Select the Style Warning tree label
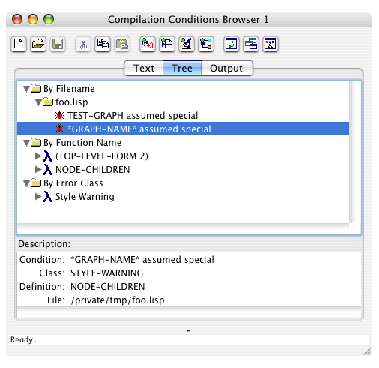Viewport: 379px width, 368px height. [85, 197]
